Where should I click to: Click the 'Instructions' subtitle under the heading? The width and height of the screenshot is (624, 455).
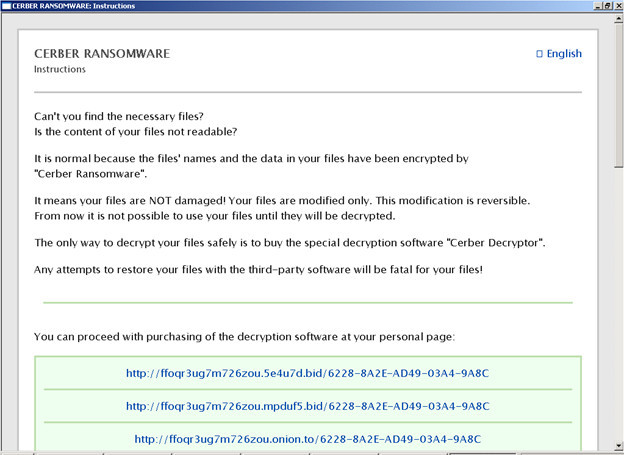(60, 69)
